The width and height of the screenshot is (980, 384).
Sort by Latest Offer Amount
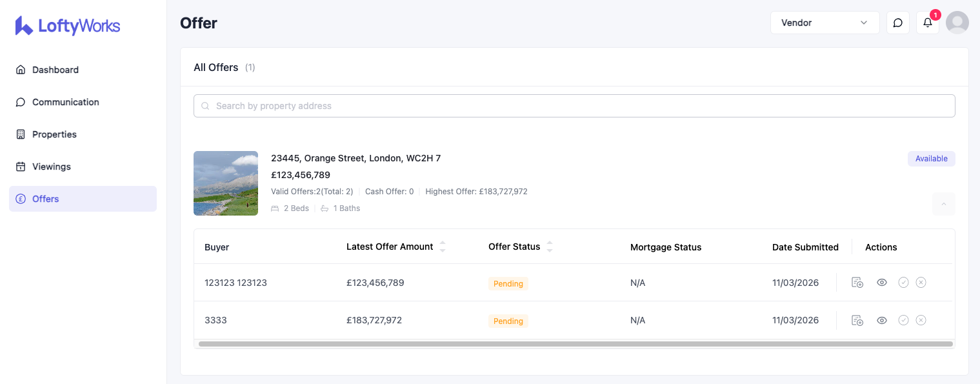[442, 247]
